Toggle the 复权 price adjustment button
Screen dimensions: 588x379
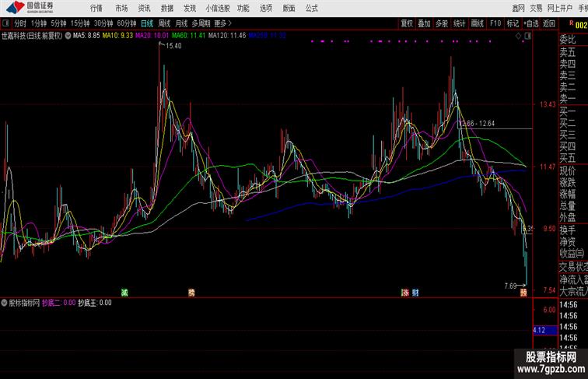406,23
